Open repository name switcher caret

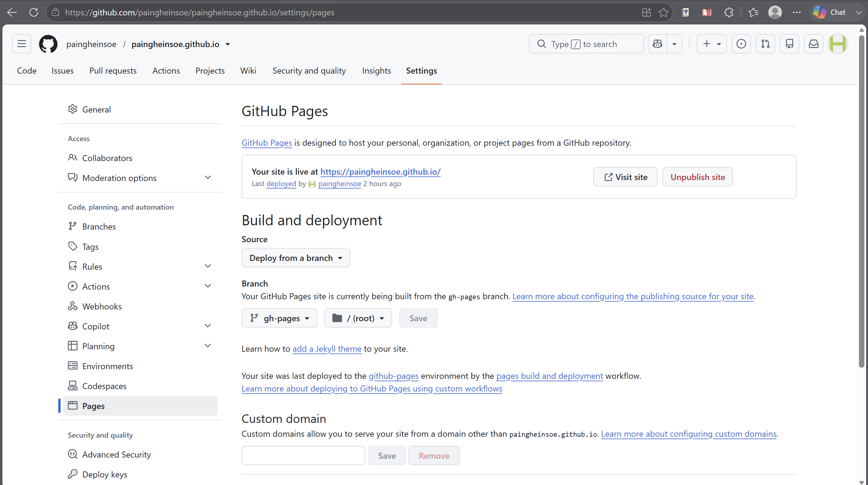[228, 44]
